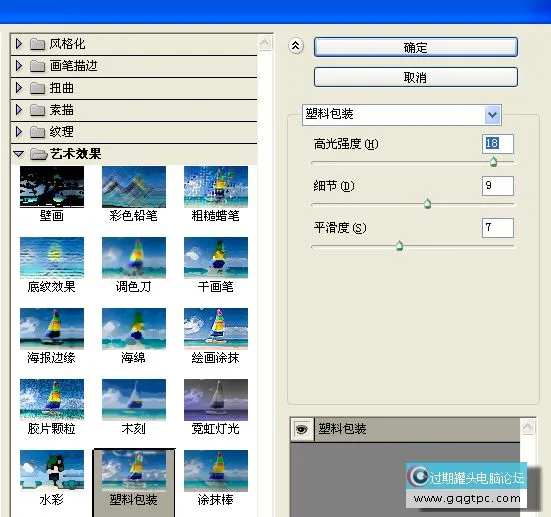Choose the 粗糙蜡笔 filter thumbnail
551x517 pixels.
[216, 187]
